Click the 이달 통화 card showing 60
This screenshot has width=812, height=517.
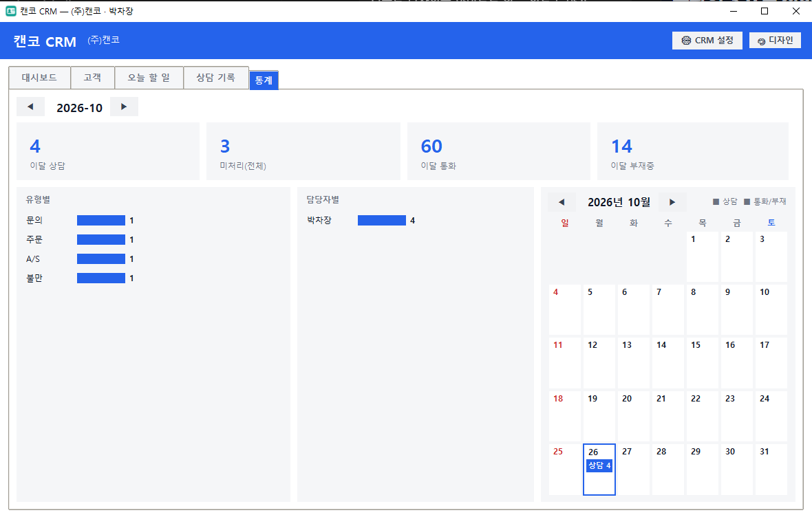pos(499,151)
